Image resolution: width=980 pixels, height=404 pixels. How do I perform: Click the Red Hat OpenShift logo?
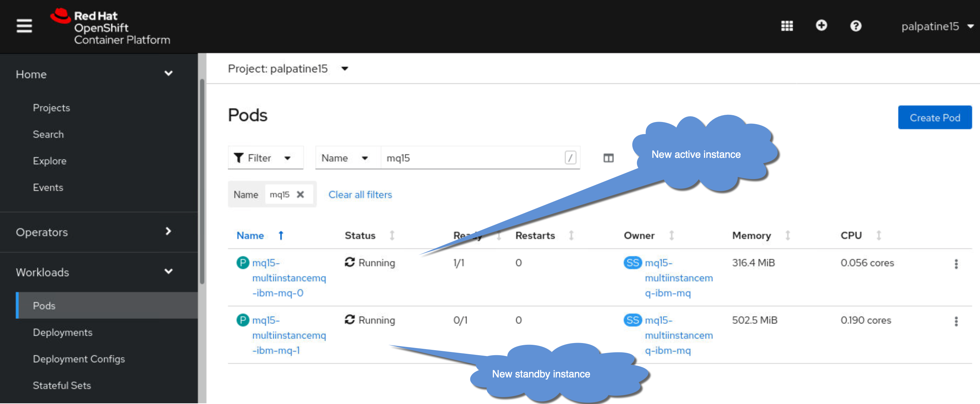pyautogui.click(x=110, y=27)
